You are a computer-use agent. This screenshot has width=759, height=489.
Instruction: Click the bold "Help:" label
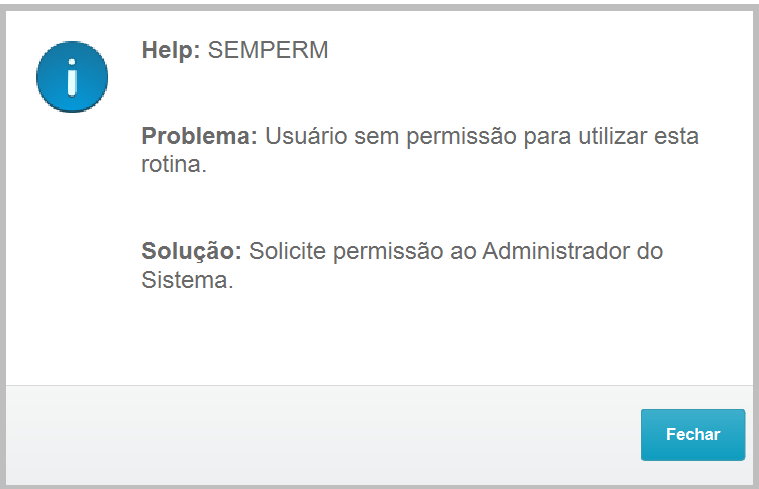click(x=171, y=50)
